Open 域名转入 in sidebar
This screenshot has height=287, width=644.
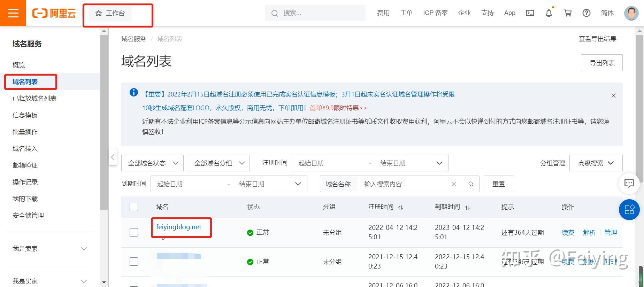click(25, 149)
